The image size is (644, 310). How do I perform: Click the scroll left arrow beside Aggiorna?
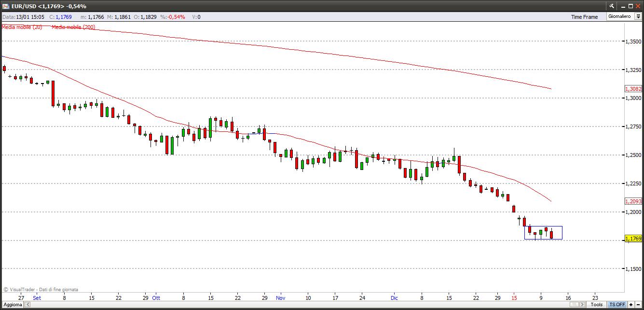pyautogui.click(x=27, y=305)
